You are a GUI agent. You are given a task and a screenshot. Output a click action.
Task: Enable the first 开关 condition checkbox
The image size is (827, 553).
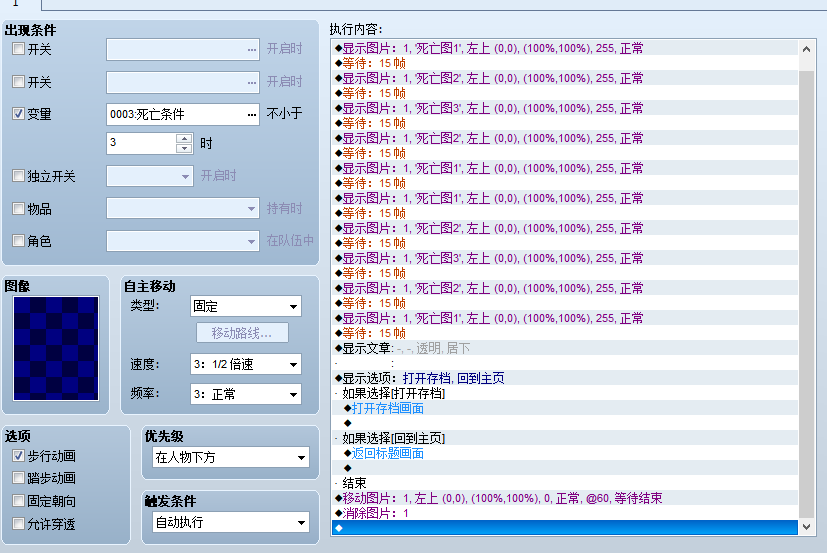click(x=18, y=49)
